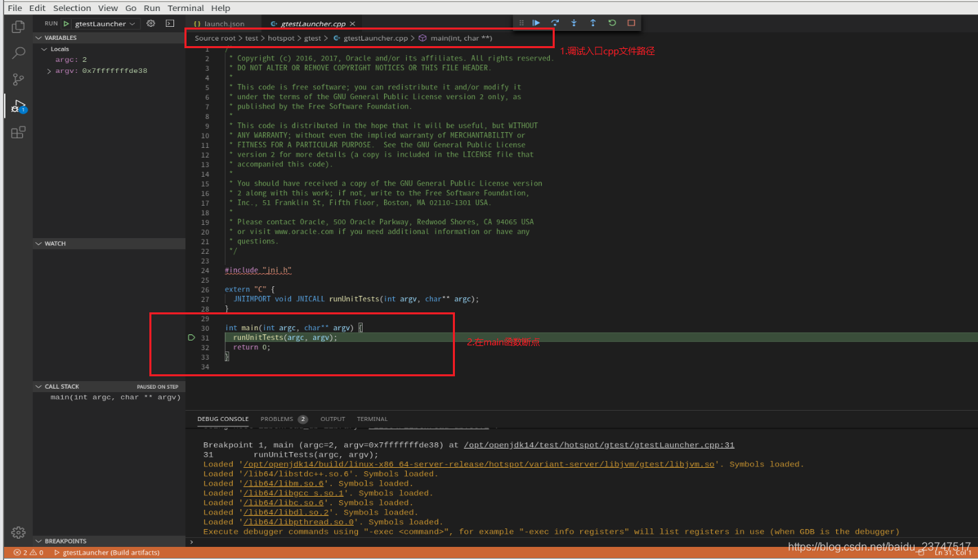The image size is (978, 560).
Task: Start debugging with green play button
Action: 66,23
